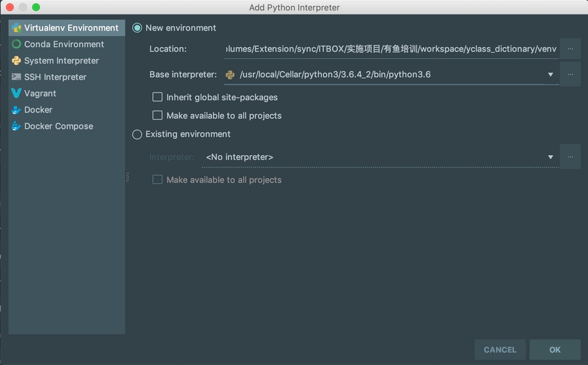Click the SSH Interpreter icon

[x=16, y=77]
